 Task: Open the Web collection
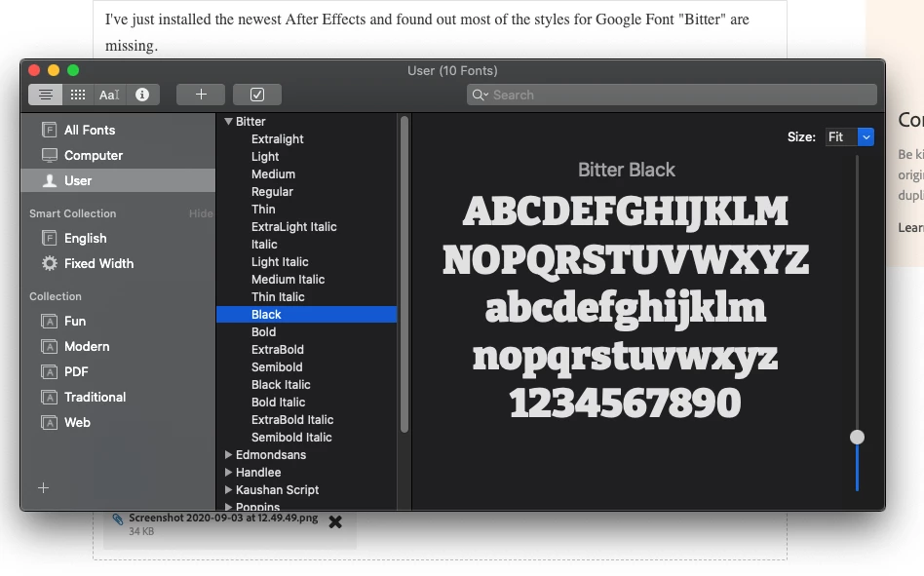[x=118, y=423]
